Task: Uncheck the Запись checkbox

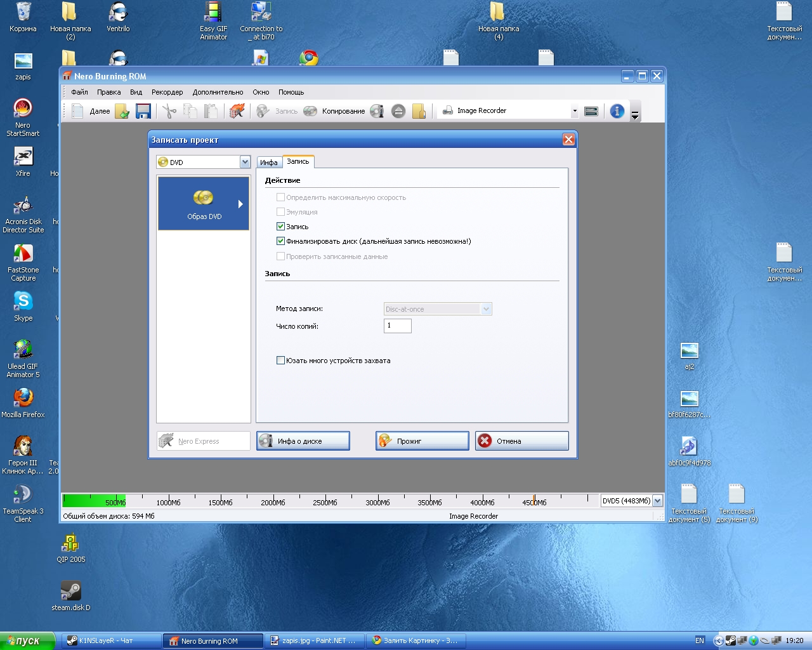Action: (x=280, y=227)
